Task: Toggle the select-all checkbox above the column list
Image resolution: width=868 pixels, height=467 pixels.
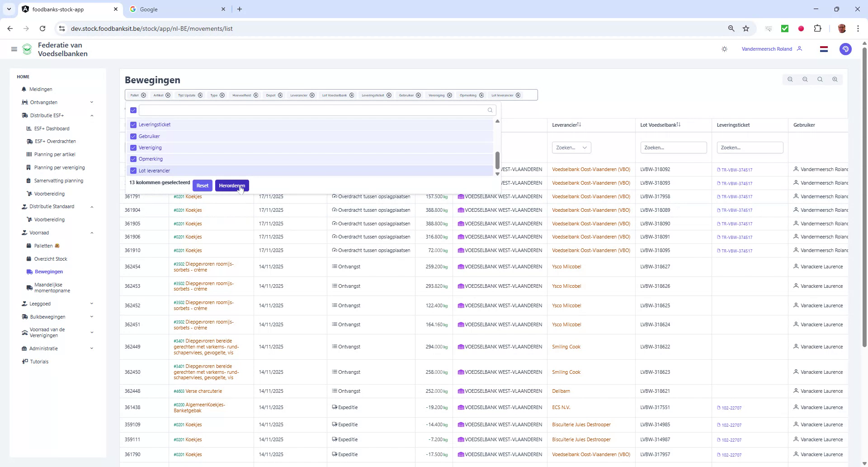Action: click(x=133, y=110)
